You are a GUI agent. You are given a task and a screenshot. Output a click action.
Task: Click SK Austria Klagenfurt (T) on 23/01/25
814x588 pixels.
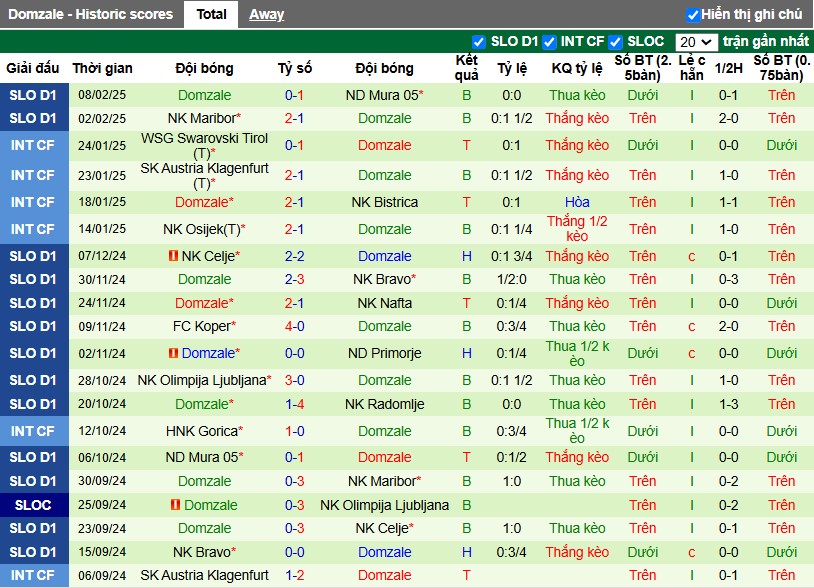tap(204, 175)
